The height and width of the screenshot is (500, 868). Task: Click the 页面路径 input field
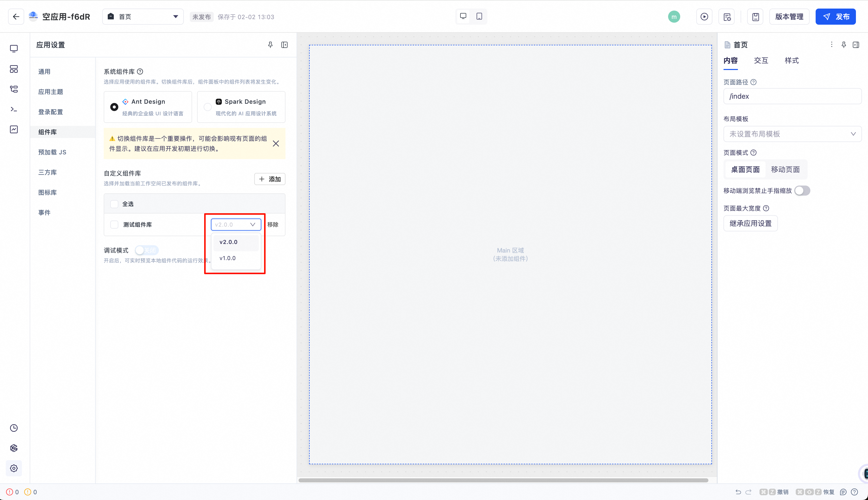coord(792,96)
